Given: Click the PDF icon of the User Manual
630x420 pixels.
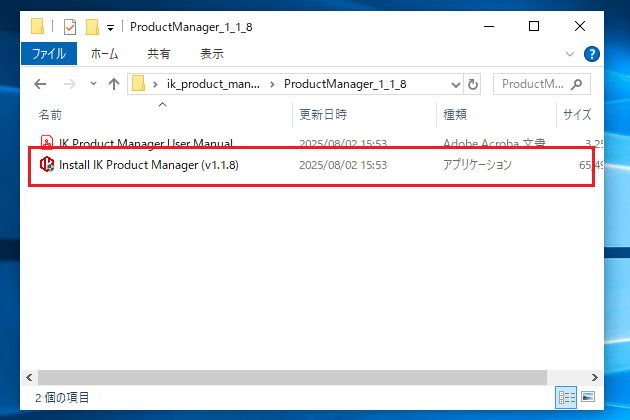Looking at the screenshot, I should tap(47, 142).
